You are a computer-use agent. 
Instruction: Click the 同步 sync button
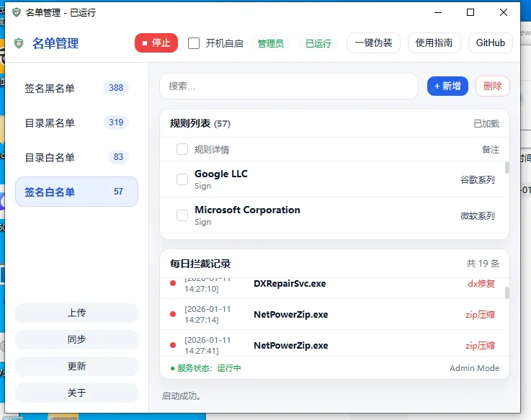coord(76,339)
